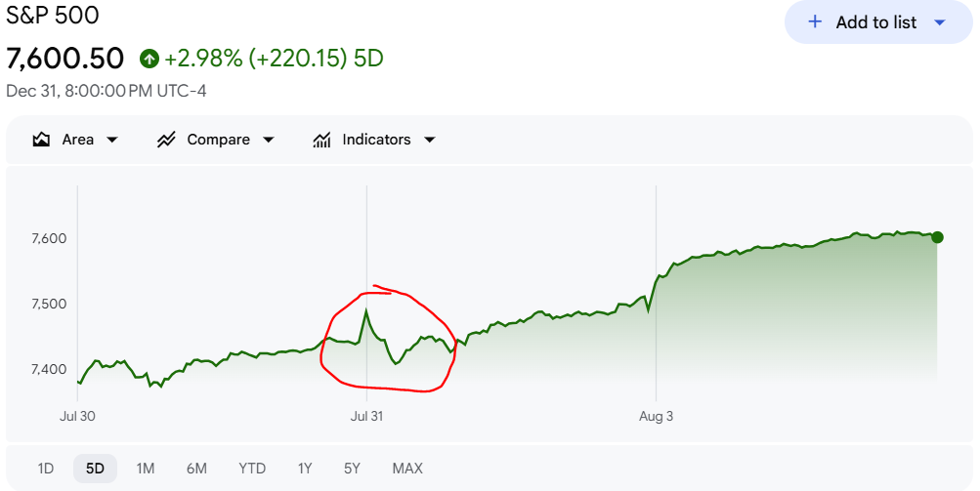Click the plus icon in Add to list
This screenshot has width=980, height=491.
click(x=815, y=21)
